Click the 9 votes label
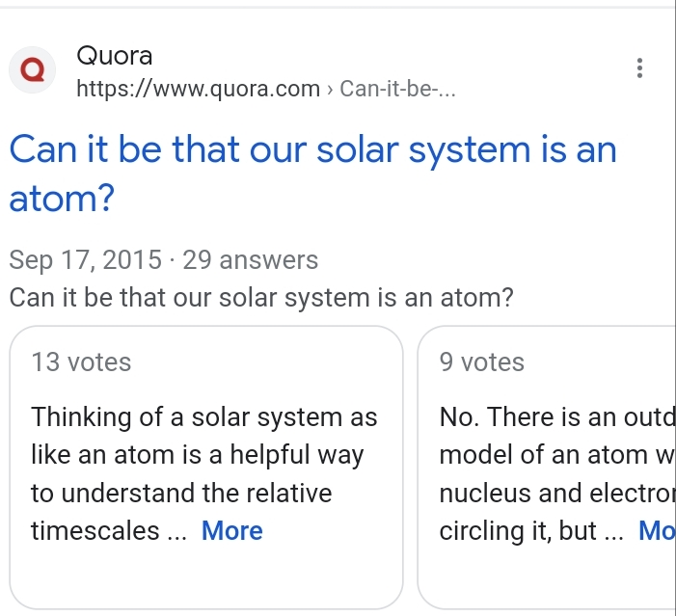676x616 pixels. [x=481, y=362]
